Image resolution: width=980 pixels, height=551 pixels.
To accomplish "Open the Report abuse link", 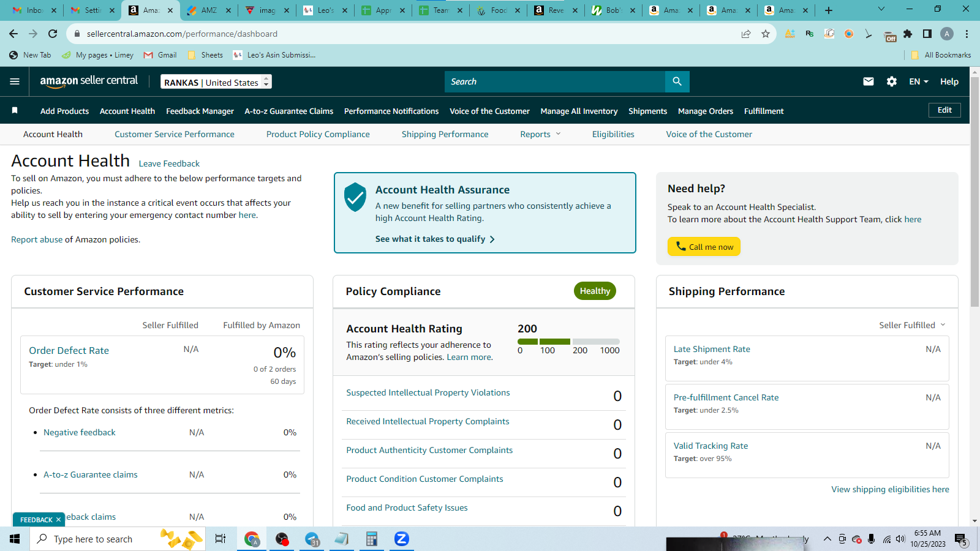I will pyautogui.click(x=37, y=239).
